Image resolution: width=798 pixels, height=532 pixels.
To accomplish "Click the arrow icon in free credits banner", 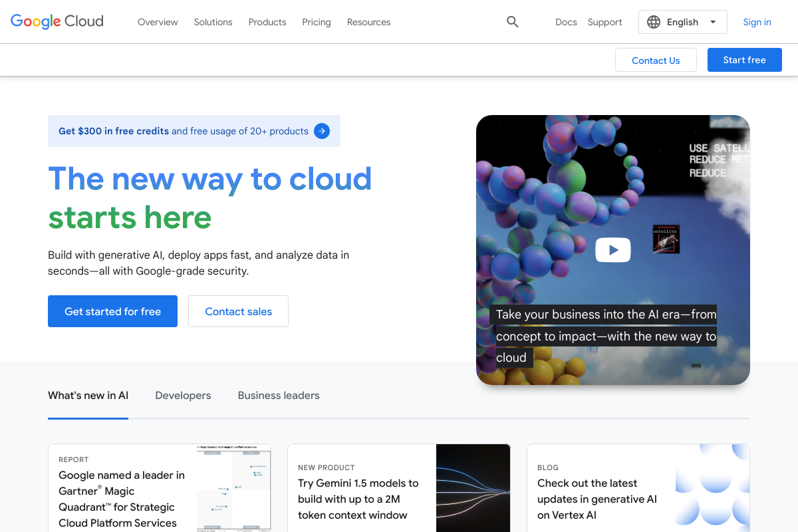I will pos(322,131).
